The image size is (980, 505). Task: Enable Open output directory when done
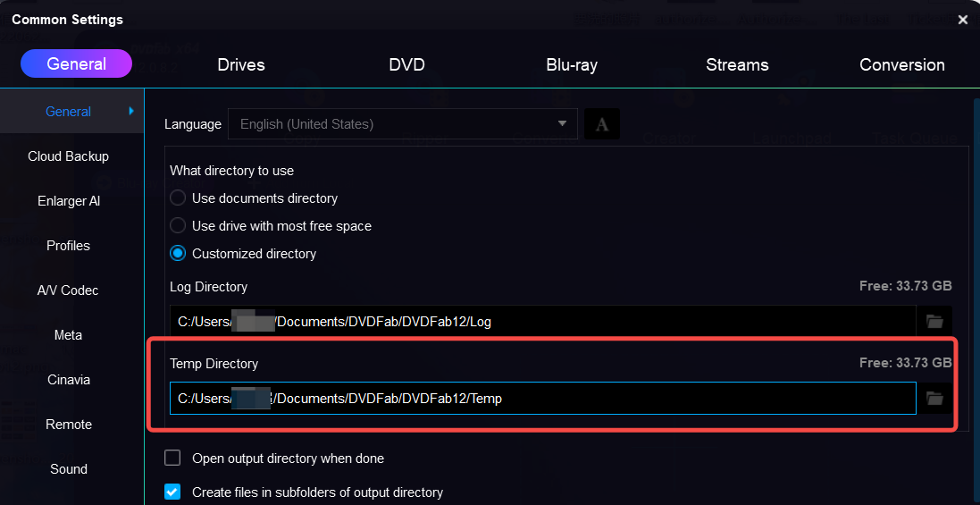(x=173, y=459)
